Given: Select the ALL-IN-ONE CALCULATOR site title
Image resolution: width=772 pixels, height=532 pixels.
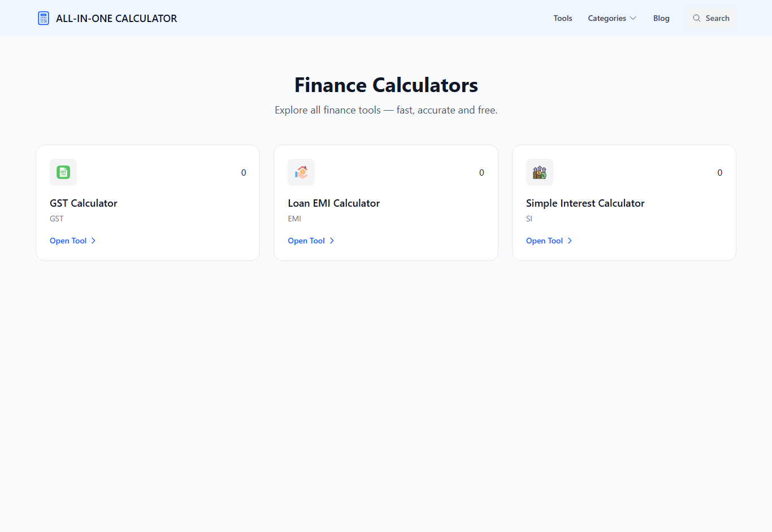Looking at the screenshot, I should click(116, 18).
